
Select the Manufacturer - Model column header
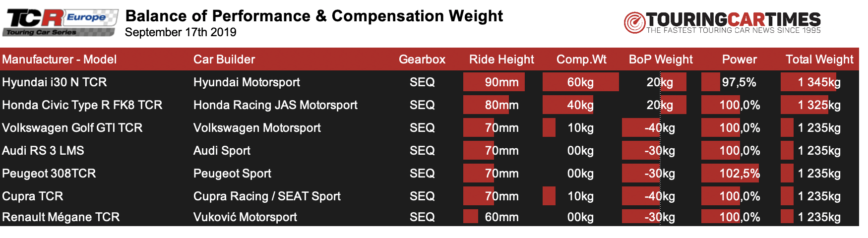[x=60, y=59]
